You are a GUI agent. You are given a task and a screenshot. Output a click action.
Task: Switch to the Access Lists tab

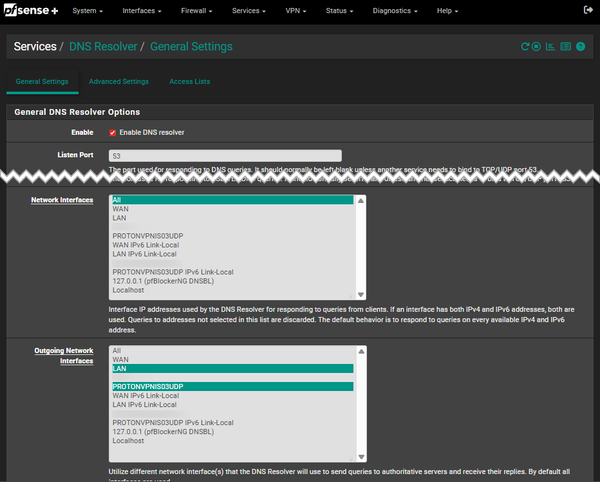[x=189, y=81]
